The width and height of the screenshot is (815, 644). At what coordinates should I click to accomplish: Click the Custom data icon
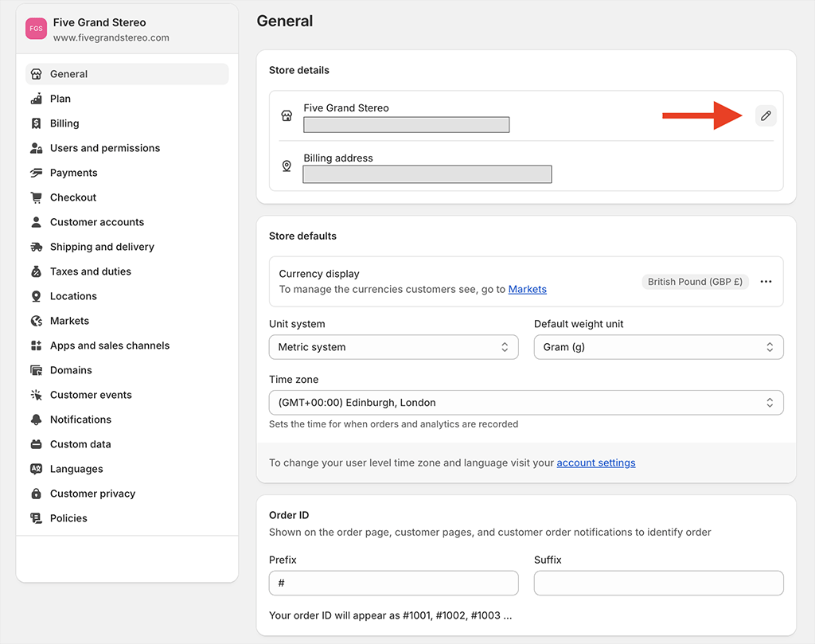36,444
